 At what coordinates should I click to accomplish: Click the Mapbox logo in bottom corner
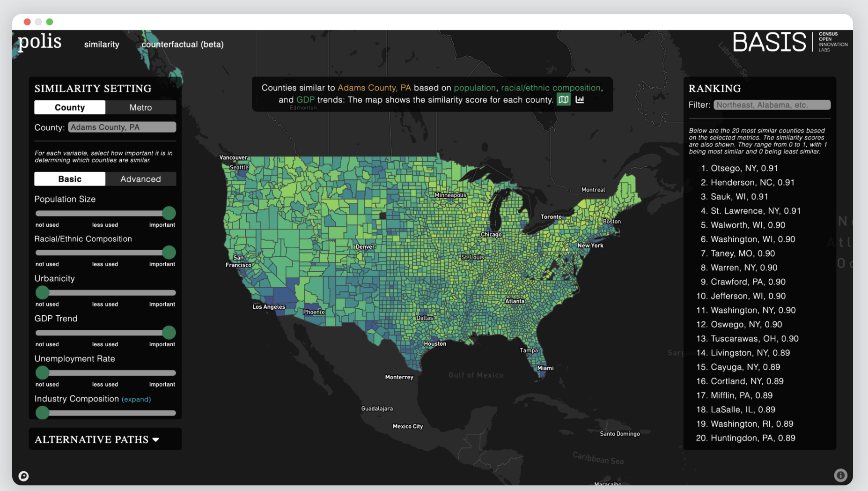[23, 476]
